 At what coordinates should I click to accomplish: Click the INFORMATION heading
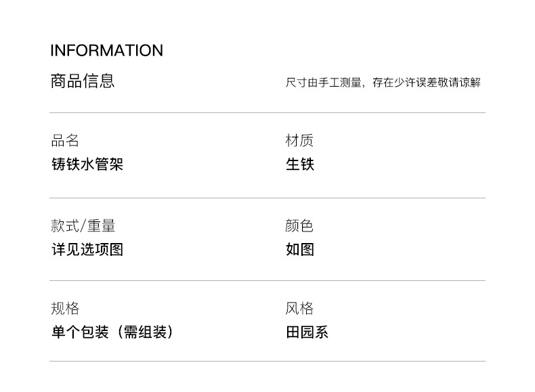[106, 51]
